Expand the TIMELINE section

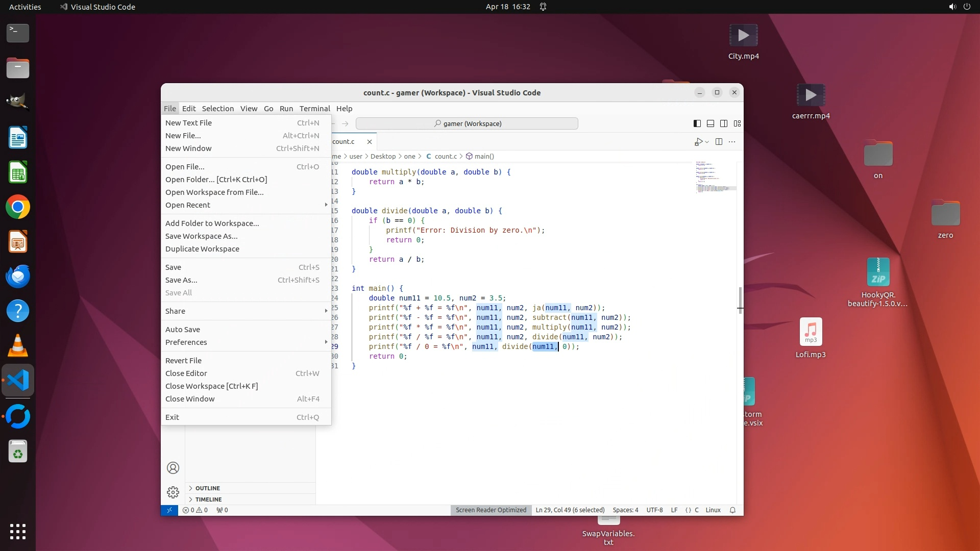208,499
